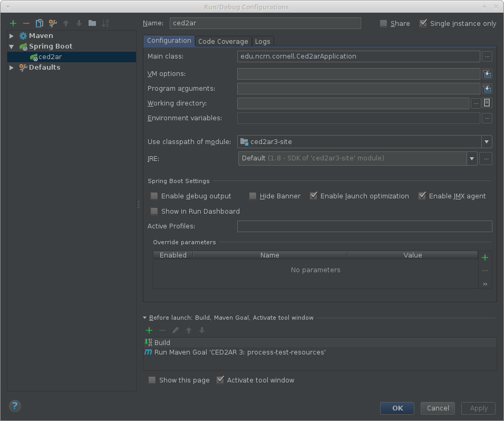The height and width of the screenshot is (421, 504).
Task: Move Before launch task down arrow
Action: (202, 330)
